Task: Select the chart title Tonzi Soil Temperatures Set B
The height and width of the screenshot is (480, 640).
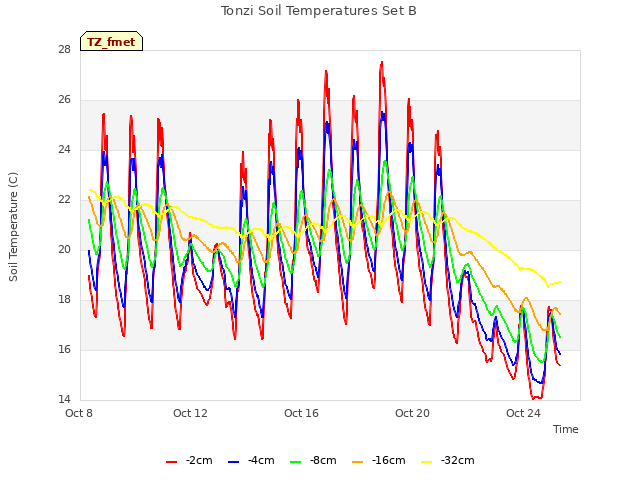Action: click(319, 11)
